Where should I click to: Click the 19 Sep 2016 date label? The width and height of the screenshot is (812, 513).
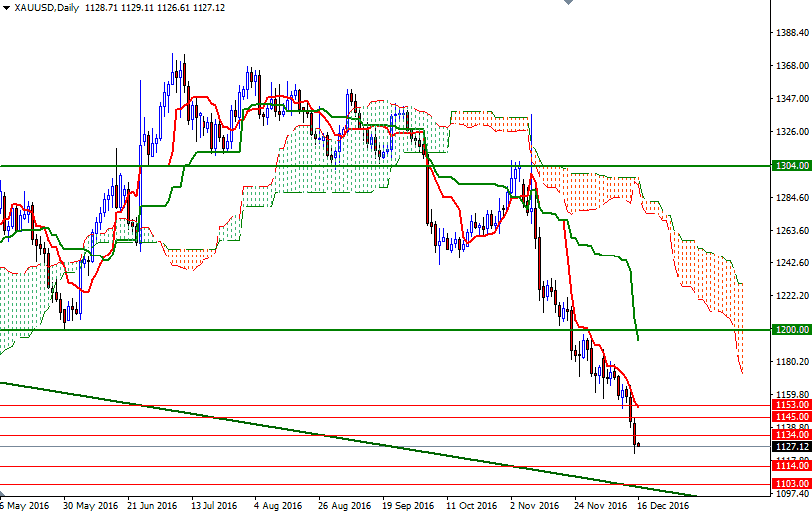(407, 505)
